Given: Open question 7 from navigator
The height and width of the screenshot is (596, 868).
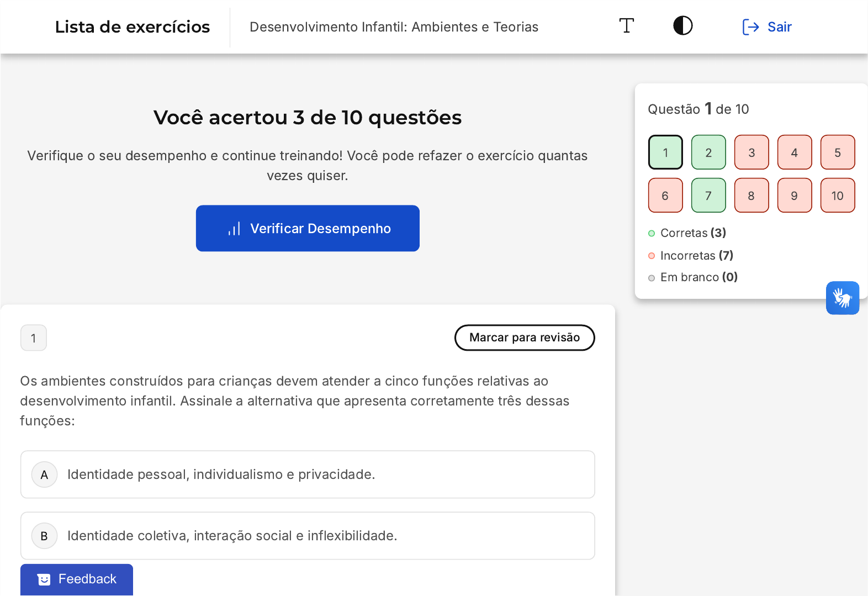Looking at the screenshot, I should click(708, 196).
